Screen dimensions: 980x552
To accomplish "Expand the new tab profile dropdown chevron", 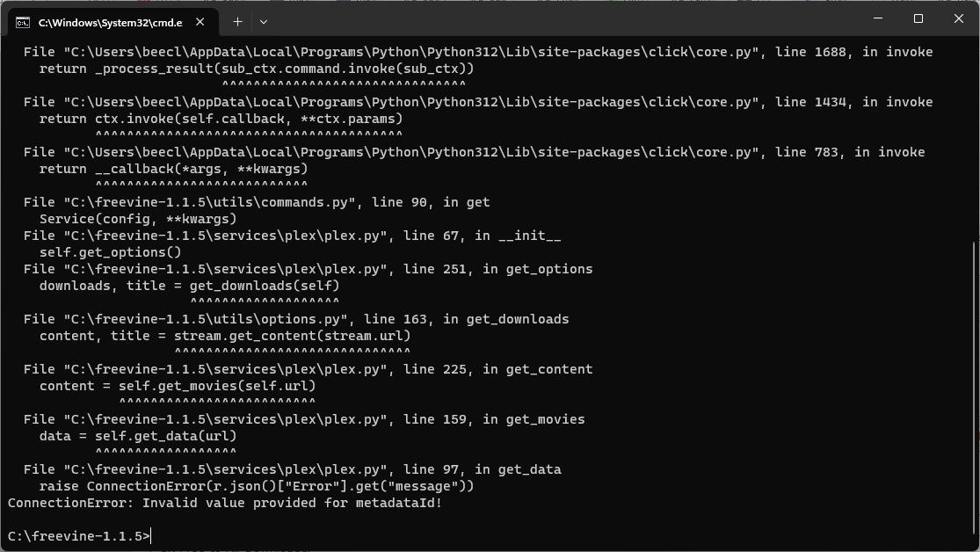I will click(x=263, y=22).
